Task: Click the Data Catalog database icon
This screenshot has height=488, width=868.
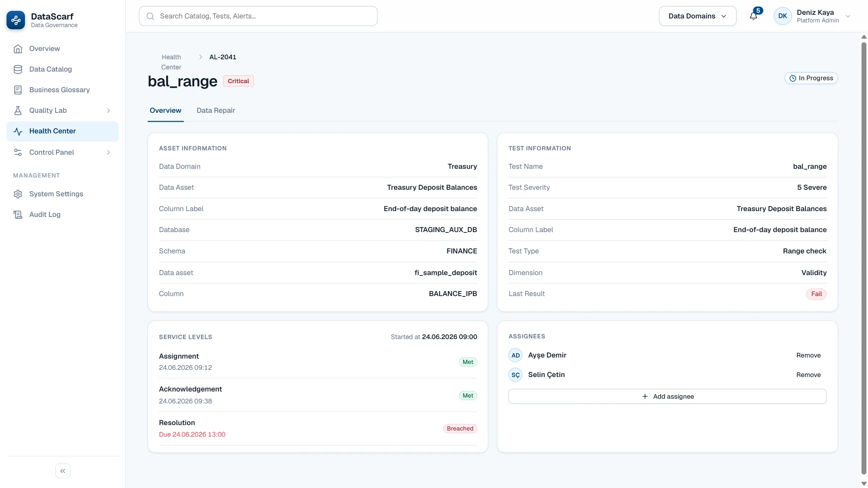Action: click(x=18, y=69)
